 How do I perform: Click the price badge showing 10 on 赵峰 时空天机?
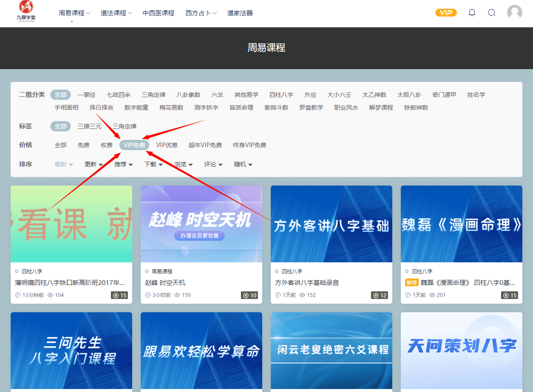(x=250, y=295)
